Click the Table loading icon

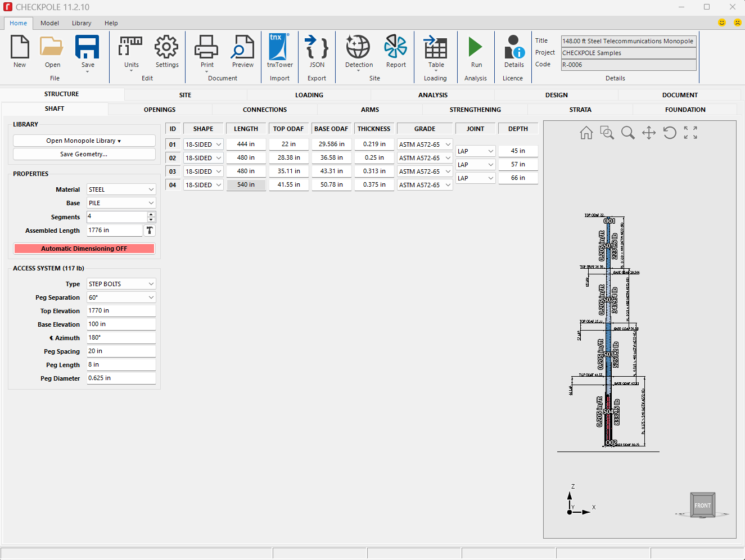pyautogui.click(x=436, y=47)
